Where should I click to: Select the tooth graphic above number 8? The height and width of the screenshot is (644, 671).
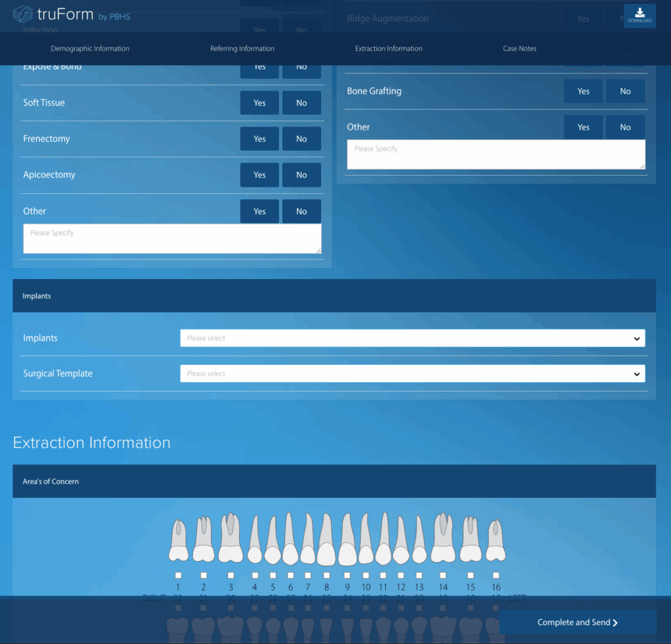[x=326, y=537]
